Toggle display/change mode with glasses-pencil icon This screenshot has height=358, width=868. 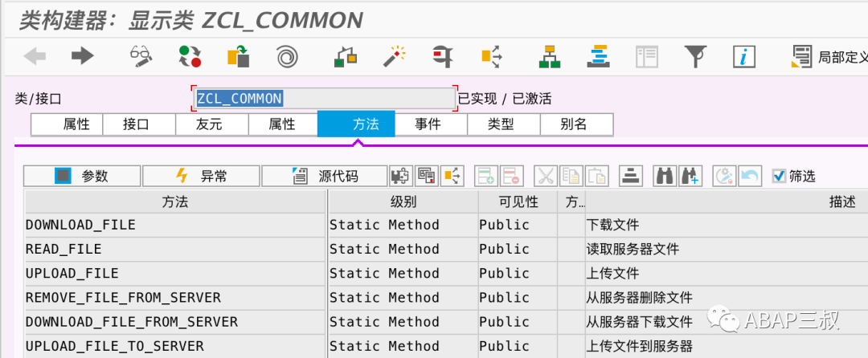coord(141,56)
